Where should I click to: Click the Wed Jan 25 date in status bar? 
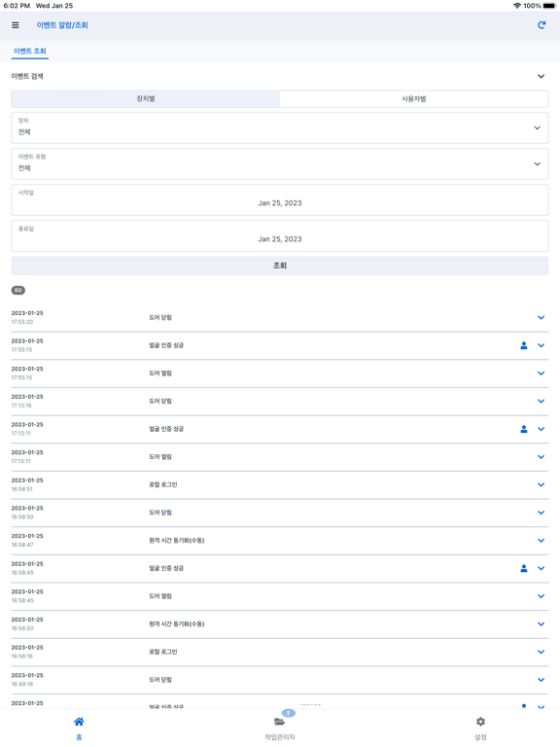point(54,6)
